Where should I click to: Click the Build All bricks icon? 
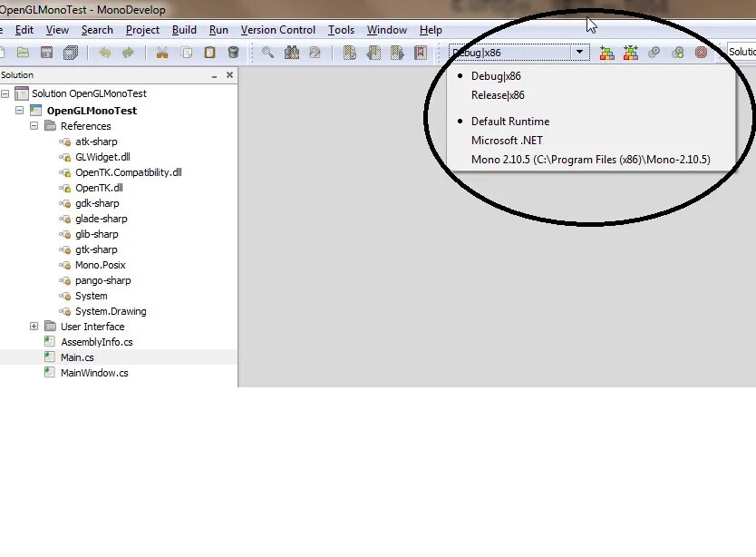(631, 52)
